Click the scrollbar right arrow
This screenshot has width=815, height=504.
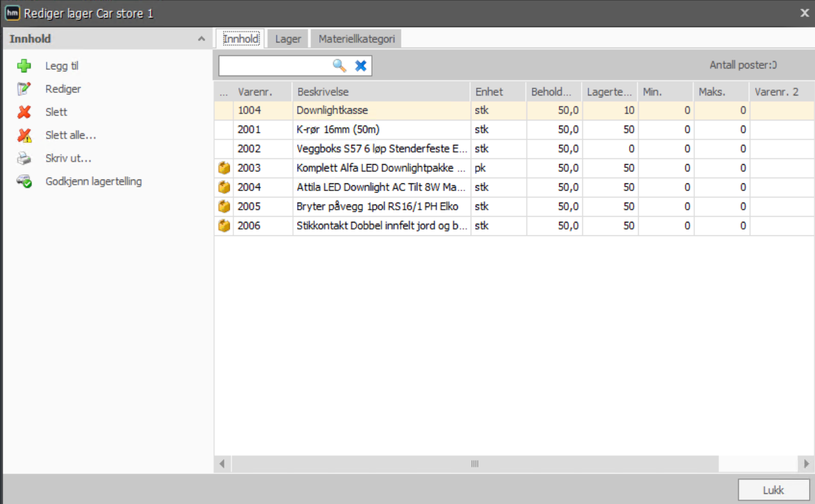807,464
